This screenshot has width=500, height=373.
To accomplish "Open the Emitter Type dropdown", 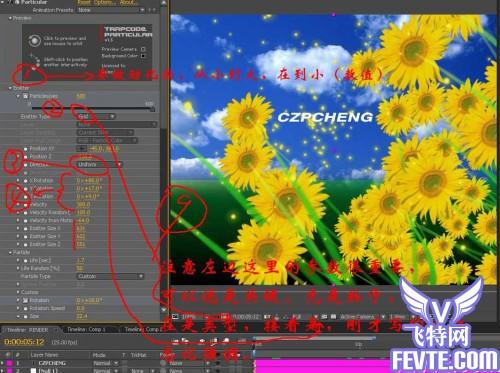I will (96, 116).
